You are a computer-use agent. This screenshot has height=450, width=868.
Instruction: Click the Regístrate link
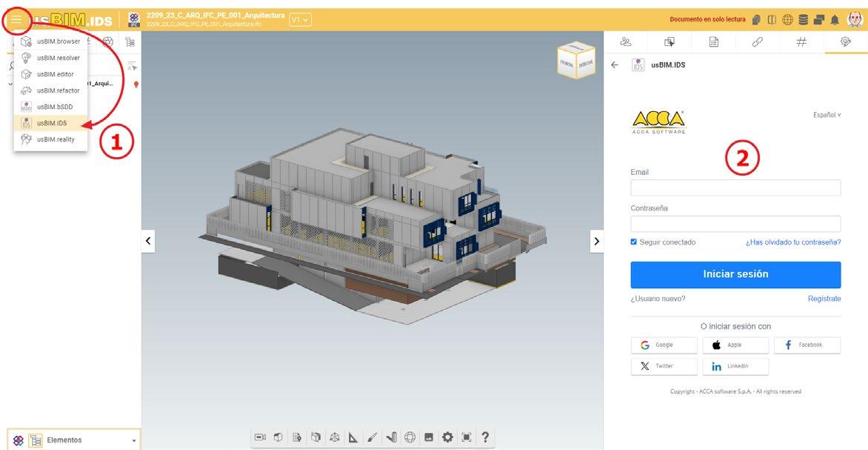[x=824, y=299]
